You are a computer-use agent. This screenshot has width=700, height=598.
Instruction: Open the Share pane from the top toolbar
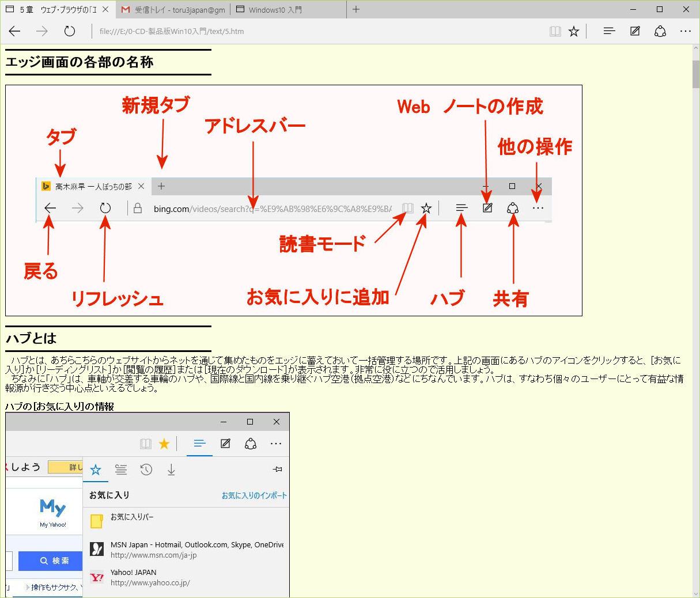(x=660, y=31)
